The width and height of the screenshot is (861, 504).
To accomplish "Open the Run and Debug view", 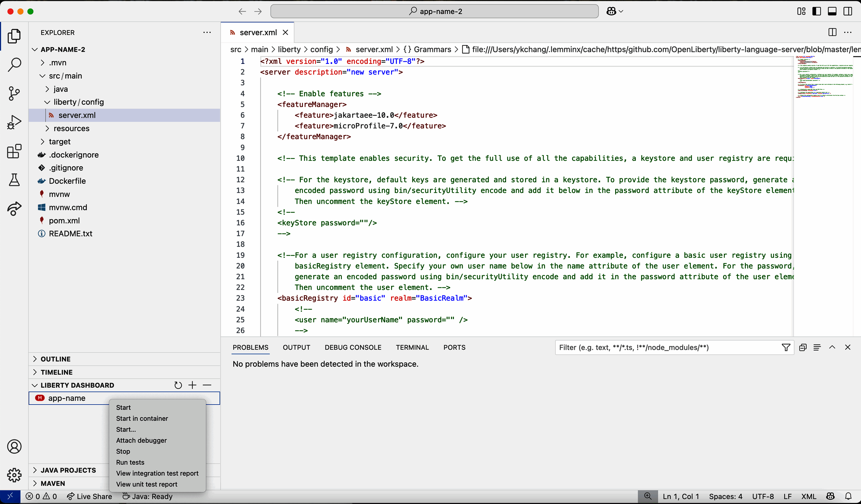I will (x=14, y=122).
